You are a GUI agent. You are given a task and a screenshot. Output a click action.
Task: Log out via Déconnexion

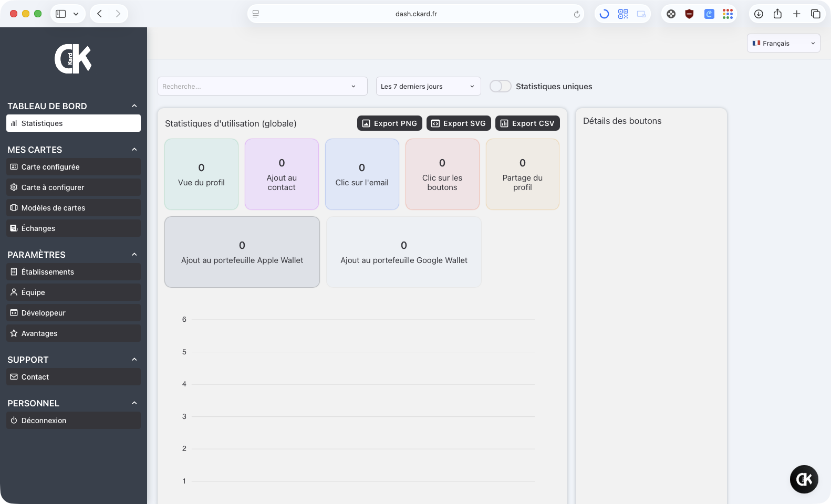[74, 421]
